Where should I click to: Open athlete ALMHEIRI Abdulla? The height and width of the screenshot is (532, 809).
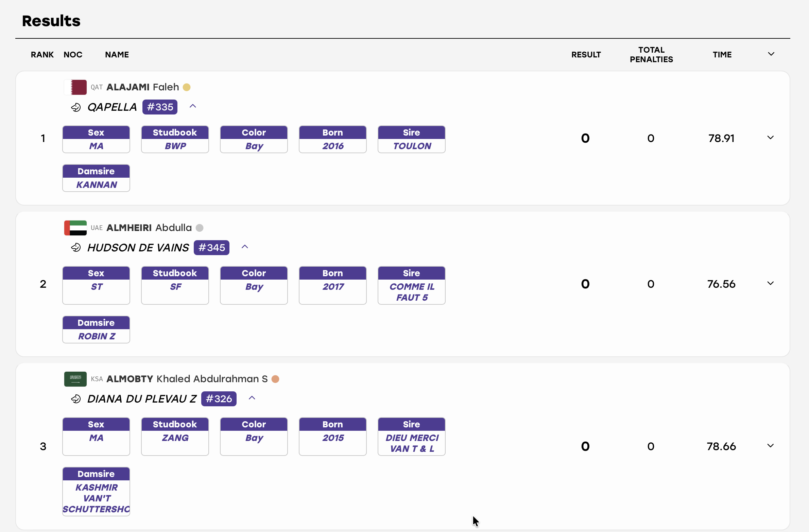point(149,228)
